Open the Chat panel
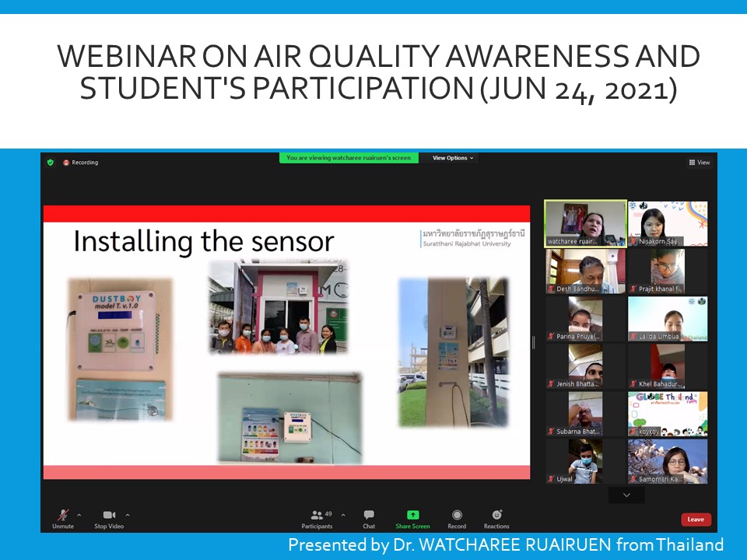 (369, 515)
